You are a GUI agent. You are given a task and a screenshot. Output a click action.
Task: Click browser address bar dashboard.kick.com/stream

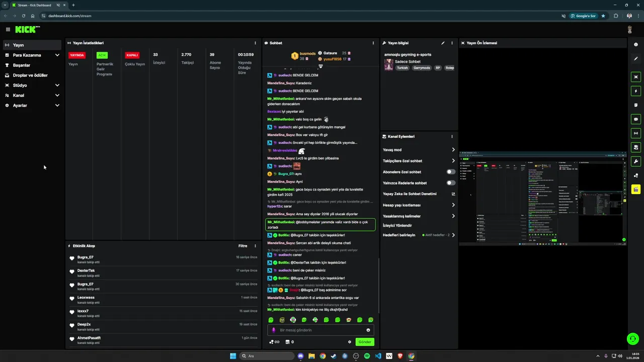(x=70, y=16)
